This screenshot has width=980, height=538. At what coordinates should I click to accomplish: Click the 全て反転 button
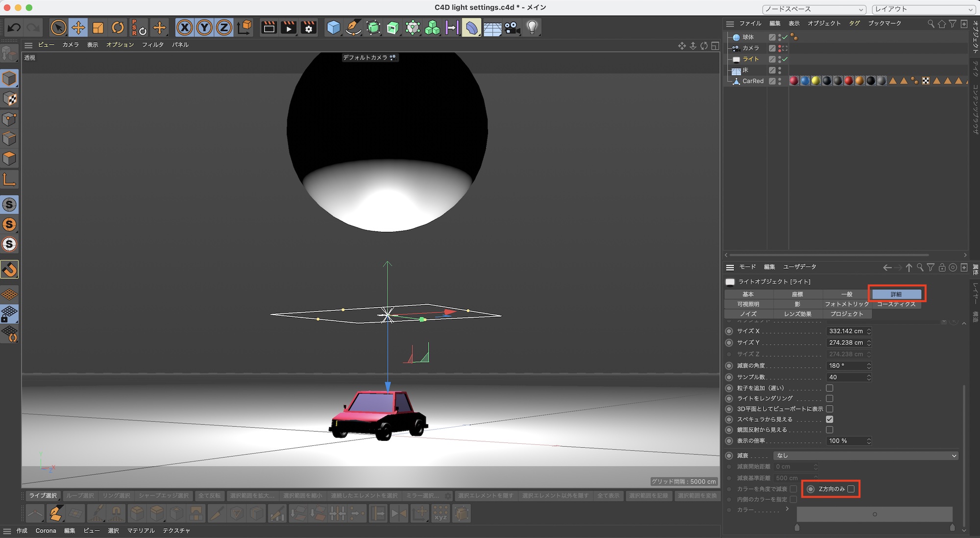pyautogui.click(x=209, y=496)
